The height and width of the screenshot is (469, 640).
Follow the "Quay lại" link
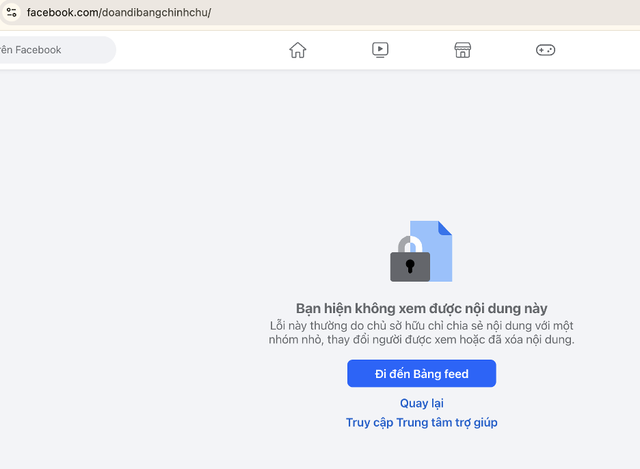pyautogui.click(x=421, y=403)
